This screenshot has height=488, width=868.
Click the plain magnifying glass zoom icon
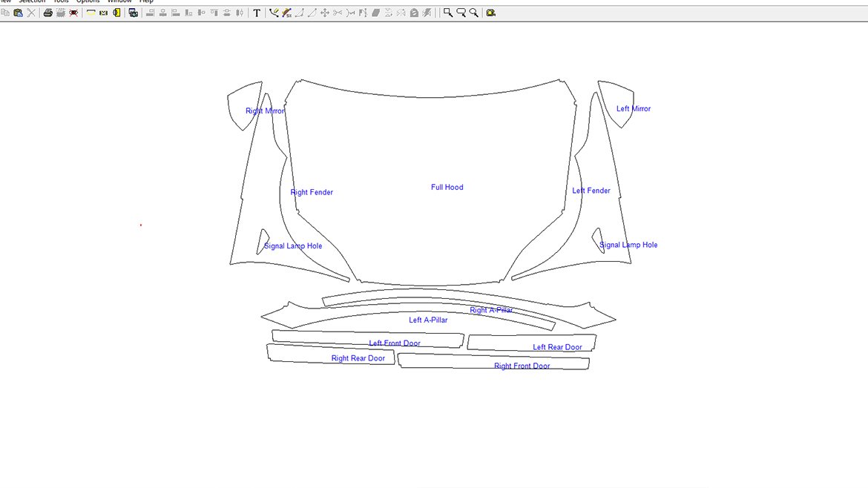click(x=474, y=13)
